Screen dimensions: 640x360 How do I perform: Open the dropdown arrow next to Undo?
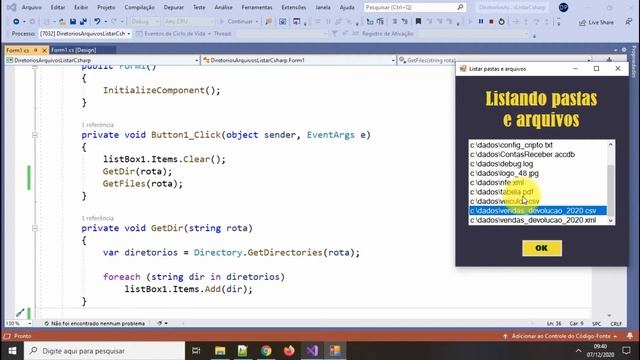pos(105,21)
